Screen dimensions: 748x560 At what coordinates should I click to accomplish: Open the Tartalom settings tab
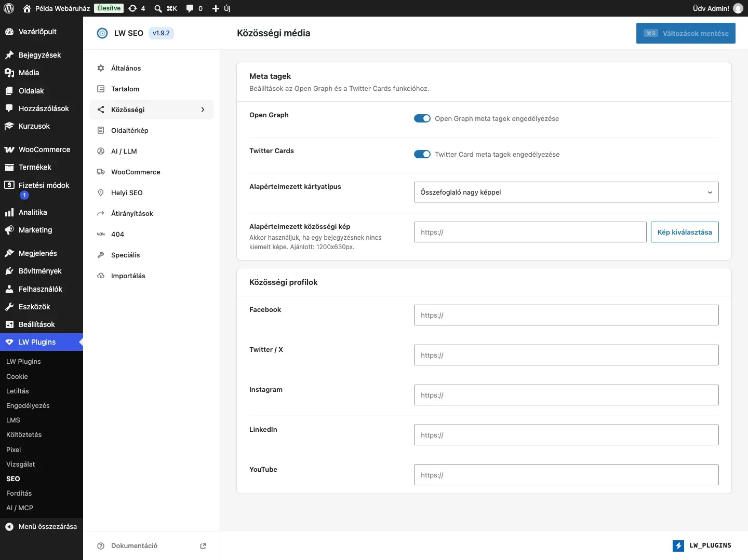pos(152,89)
